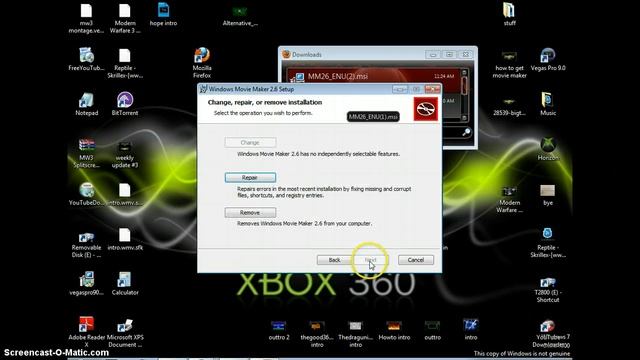Viewport: 640px width, 360px height.
Task: Open the Music folder icon
Action: [x=547, y=100]
